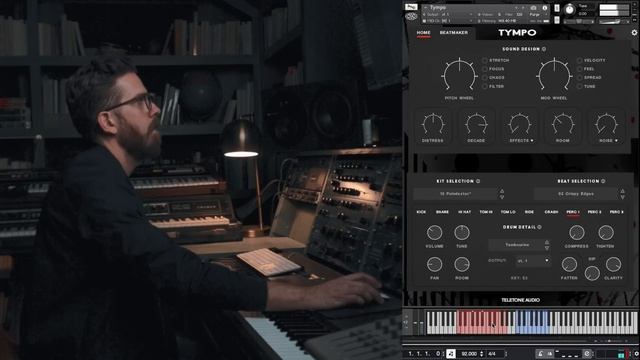Select the SNARE drum tab

pyautogui.click(x=442, y=212)
